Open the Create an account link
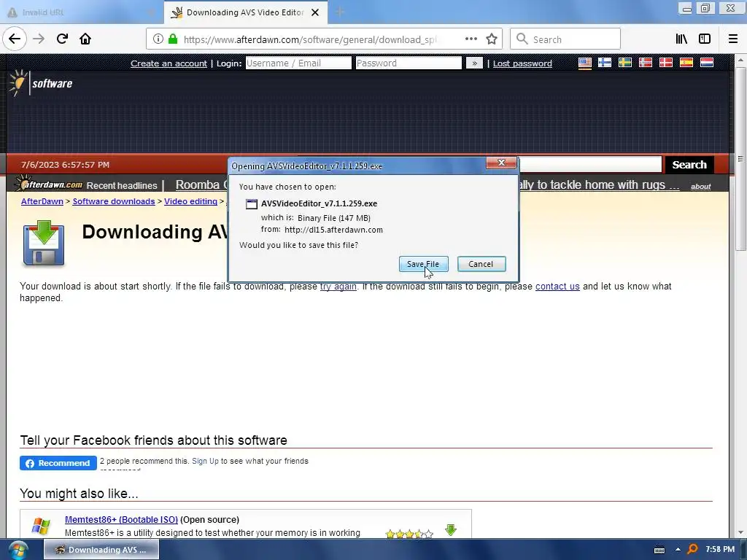Viewport: 747px width, 560px height. tap(169, 63)
